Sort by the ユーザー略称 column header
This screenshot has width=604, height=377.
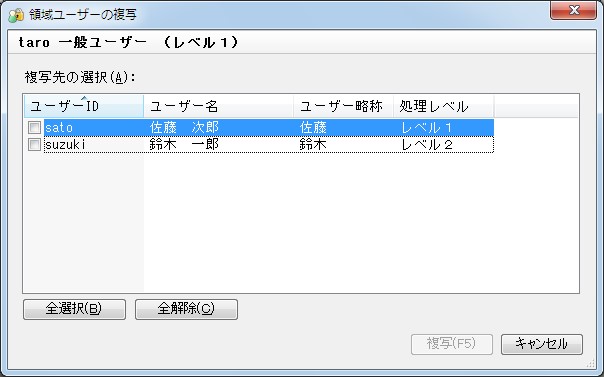coord(343,106)
